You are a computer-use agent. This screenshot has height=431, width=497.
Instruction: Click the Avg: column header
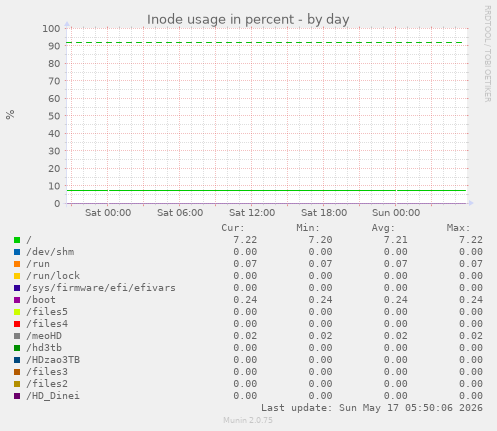383,228
